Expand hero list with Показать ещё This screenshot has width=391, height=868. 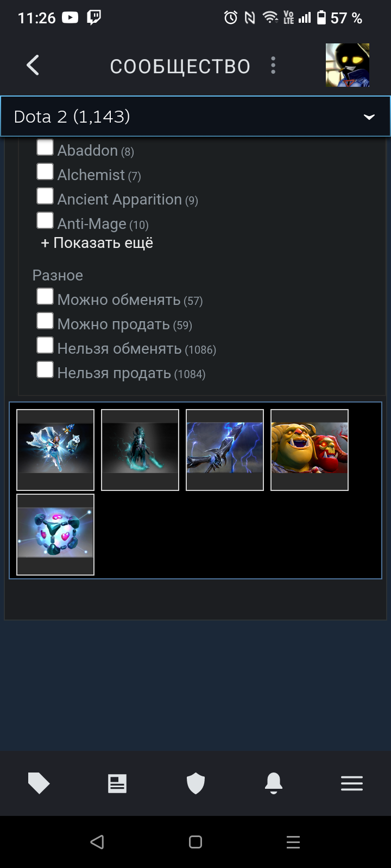[97, 243]
